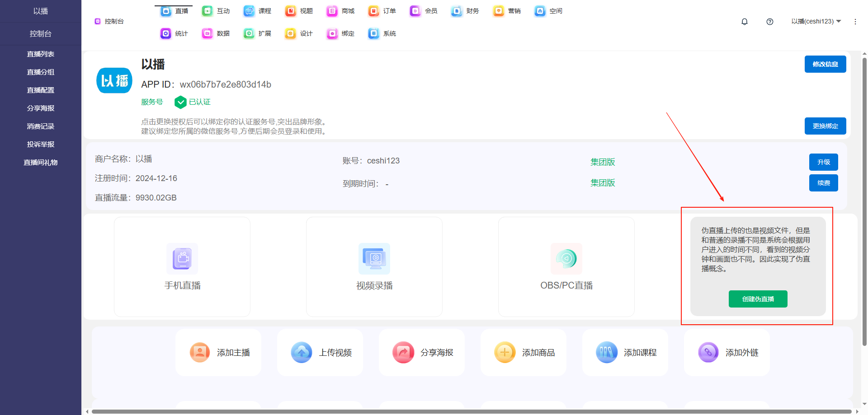Screen dimensions: 868x415
Task: Open 直播间礼物 in the sidebar
Action: pos(41,163)
